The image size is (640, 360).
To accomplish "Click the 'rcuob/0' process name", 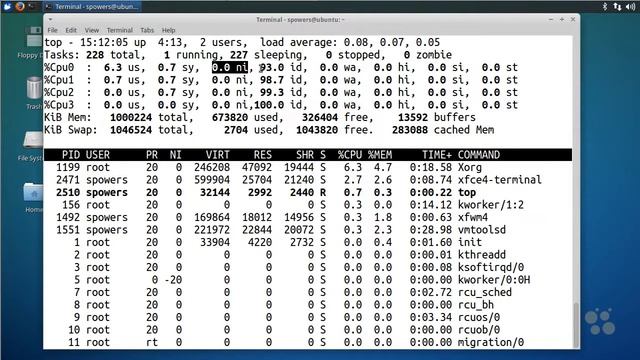I will click(479, 330).
